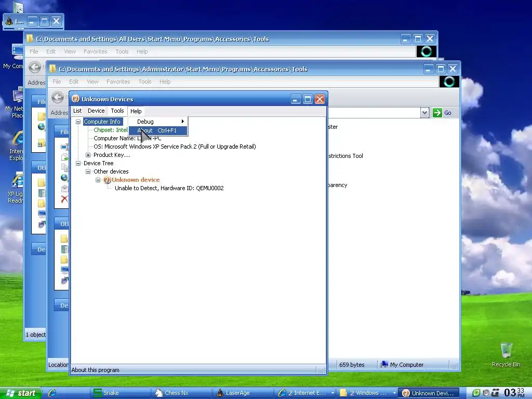This screenshot has height=399, width=532.
Task: Collapse the Device Tree node
Action: tap(78, 163)
